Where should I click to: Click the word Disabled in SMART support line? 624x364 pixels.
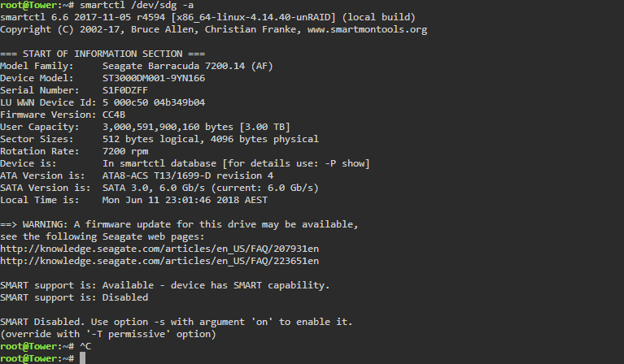pyautogui.click(x=125, y=297)
